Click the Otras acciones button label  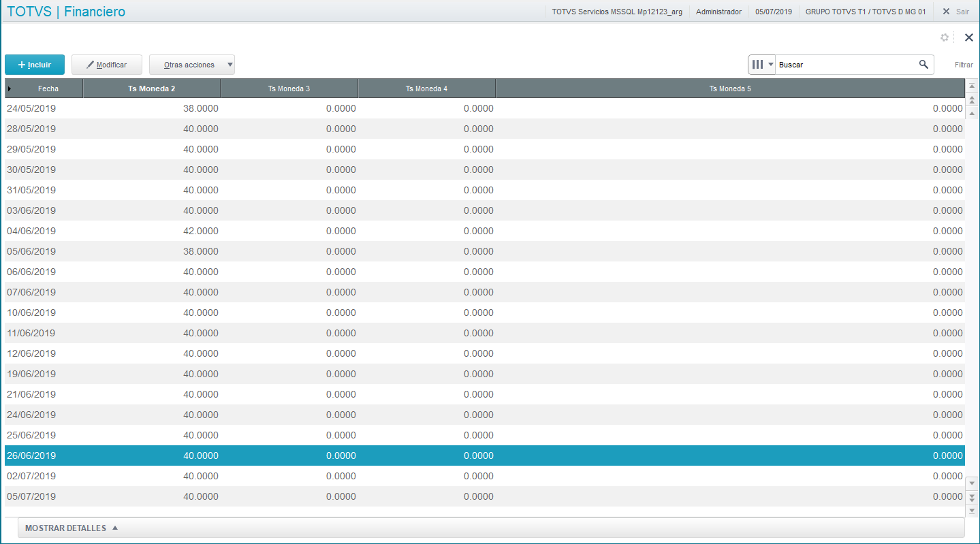tap(189, 65)
